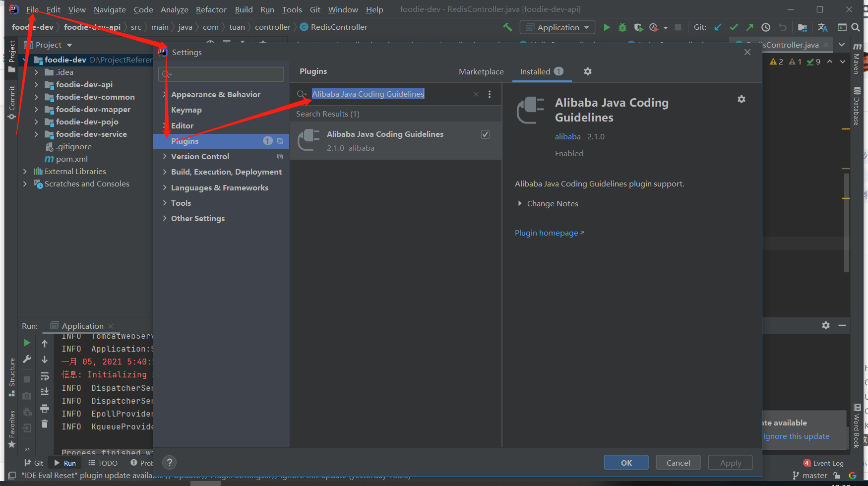Open TODO tool window tab
This screenshot has height=486, width=868.
[103, 463]
